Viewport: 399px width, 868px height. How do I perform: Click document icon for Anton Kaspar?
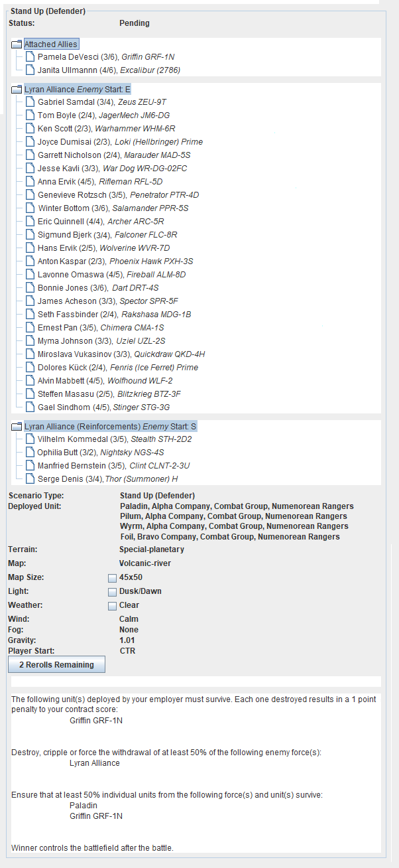pyautogui.click(x=30, y=261)
